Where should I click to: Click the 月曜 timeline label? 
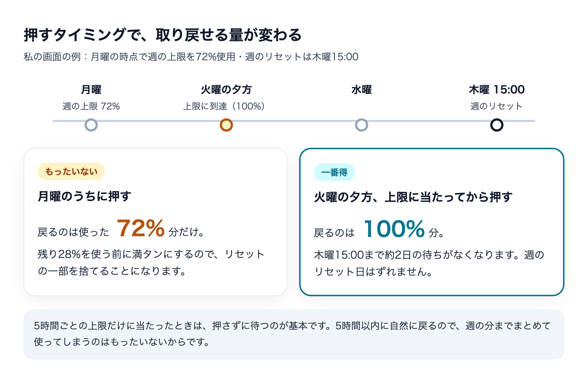pyautogui.click(x=91, y=89)
